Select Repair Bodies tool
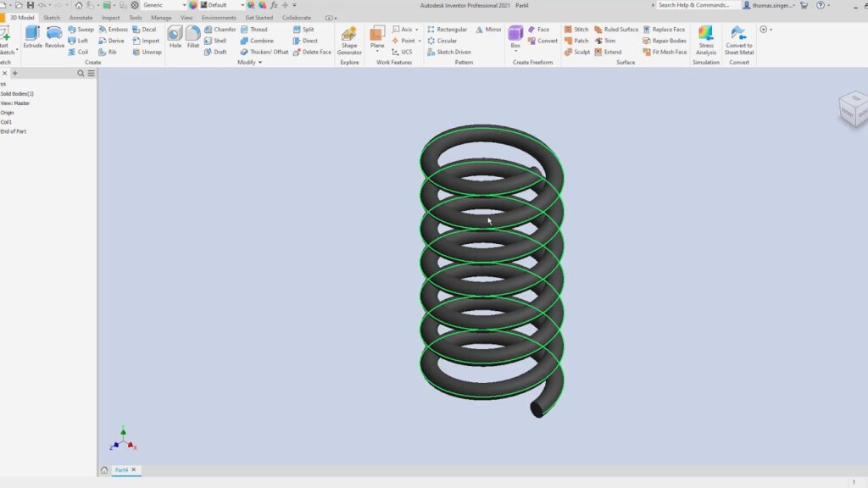Viewport: 868px width, 488px height. [x=665, y=41]
